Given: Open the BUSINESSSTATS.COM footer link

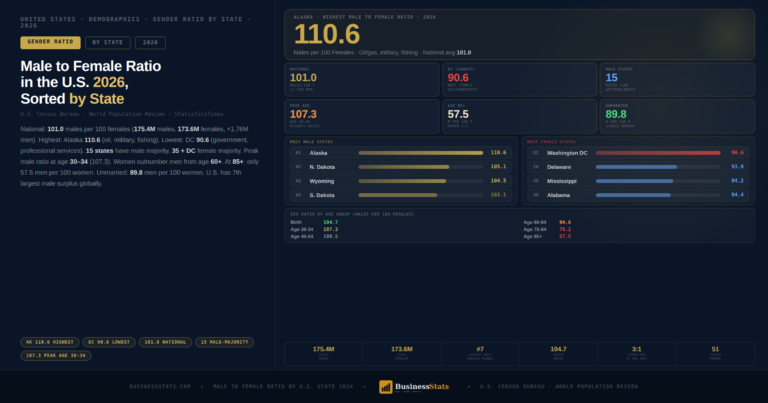Looking at the screenshot, I should coord(160,386).
